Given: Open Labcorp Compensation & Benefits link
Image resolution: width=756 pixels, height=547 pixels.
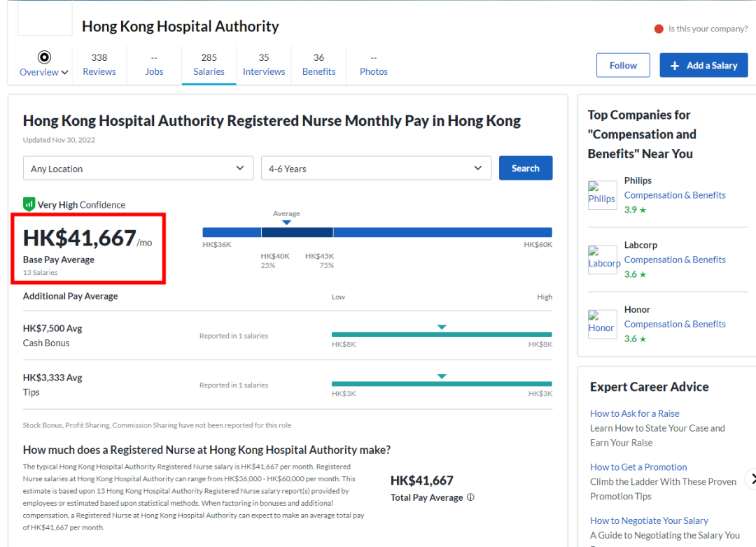Looking at the screenshot, I should tap(675, 260).
